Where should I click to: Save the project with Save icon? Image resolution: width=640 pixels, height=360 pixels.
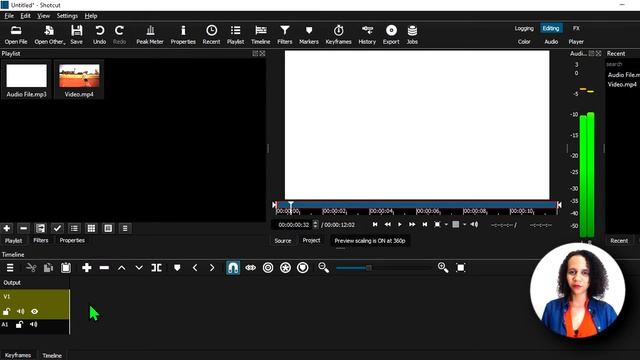(x=76, y=35)
